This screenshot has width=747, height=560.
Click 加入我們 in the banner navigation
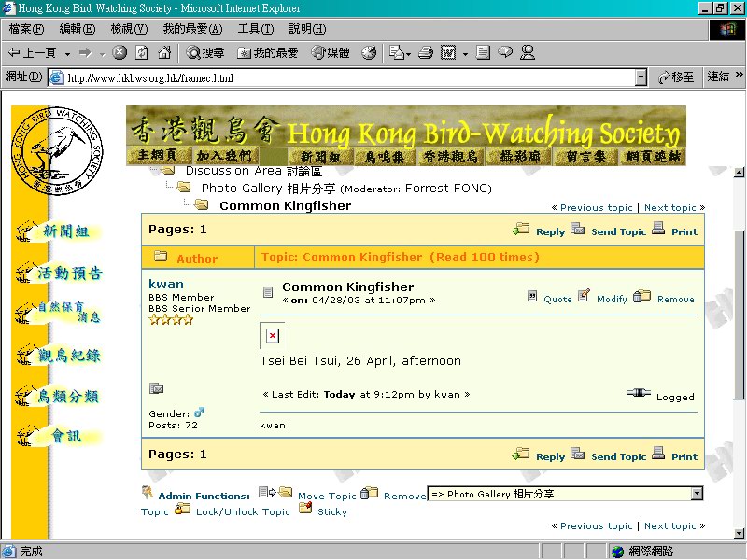click(x=224, y=156)
